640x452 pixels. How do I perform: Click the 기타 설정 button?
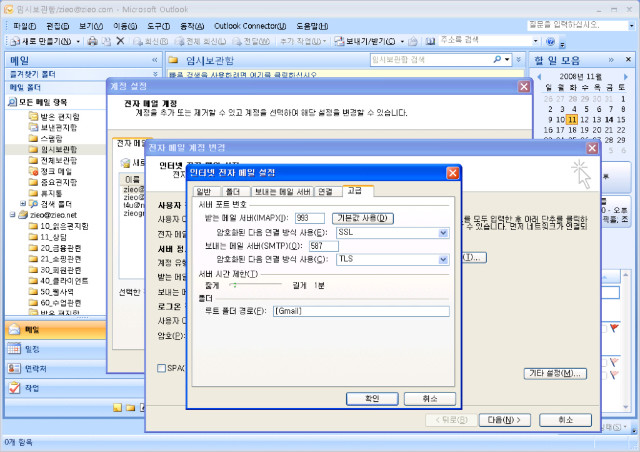[x=555, y=373]
